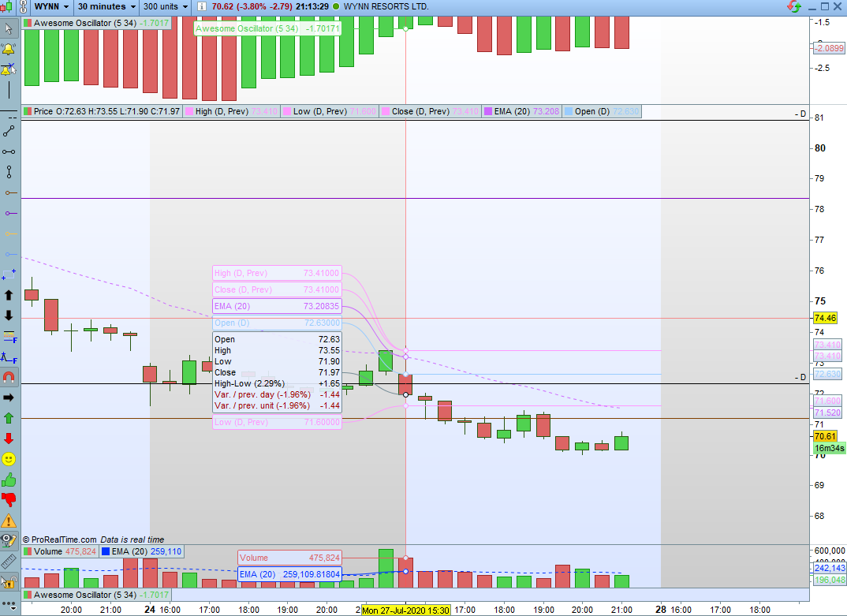Click the green-red refresh arrows icon top right

tap(794, 6)
